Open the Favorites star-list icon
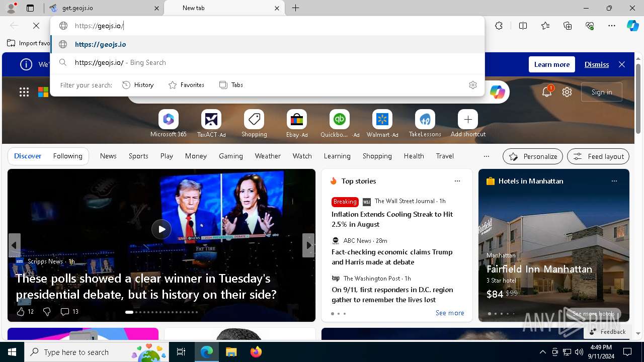This screenshot has height=362, width=644. tap(545, 26)
